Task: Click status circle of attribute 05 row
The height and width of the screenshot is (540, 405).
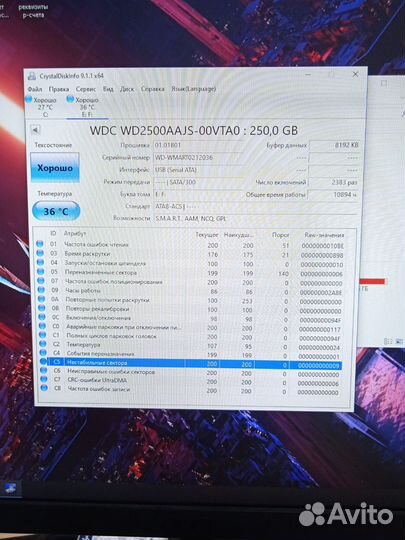Action: (41, 272)
